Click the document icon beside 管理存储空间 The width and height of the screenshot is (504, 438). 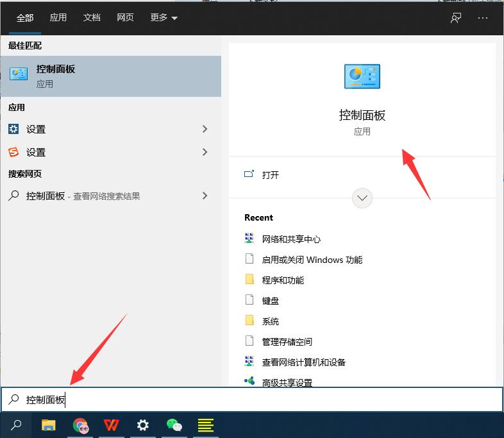(249, 341)
